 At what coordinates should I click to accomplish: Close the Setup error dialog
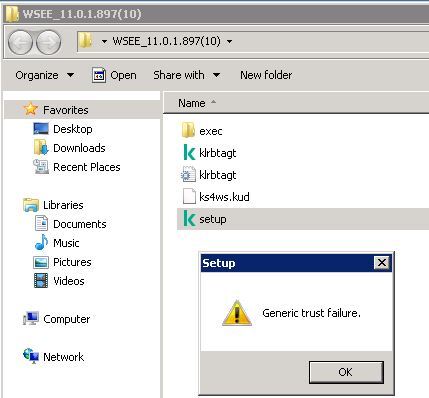pos(382,263)
